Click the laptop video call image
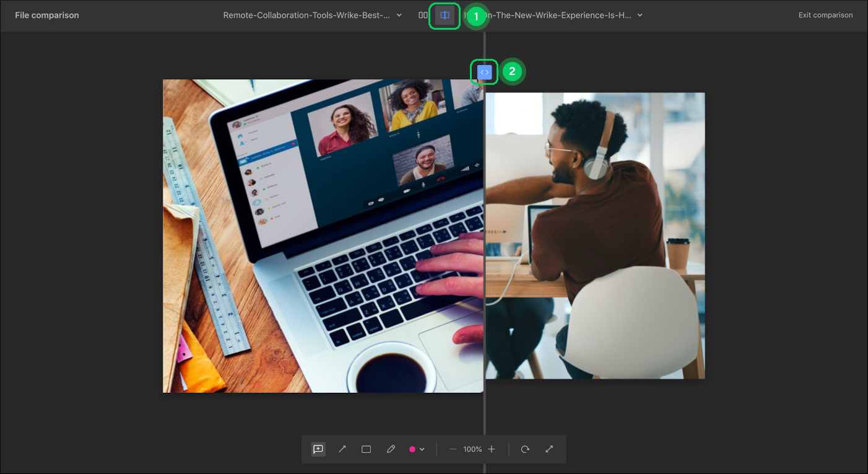The image size is (868, 474). (x=322, y=235)
